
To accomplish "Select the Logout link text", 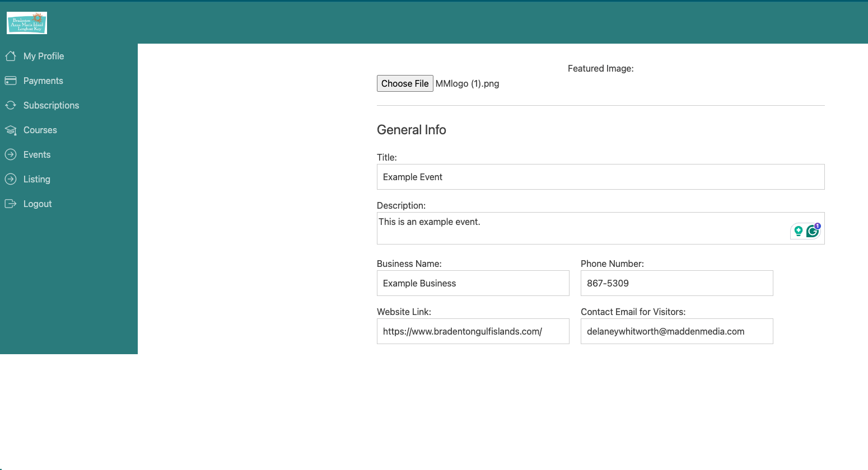I will point(38,204).
